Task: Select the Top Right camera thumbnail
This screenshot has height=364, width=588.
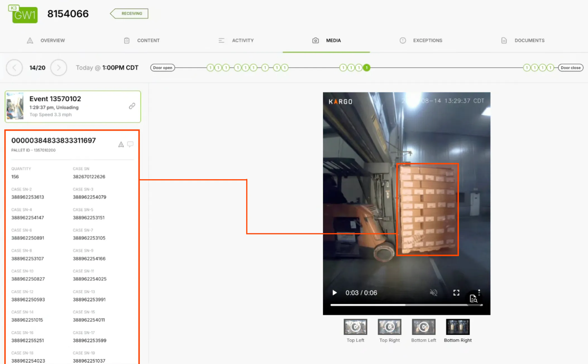Action: tap(389, 327)
